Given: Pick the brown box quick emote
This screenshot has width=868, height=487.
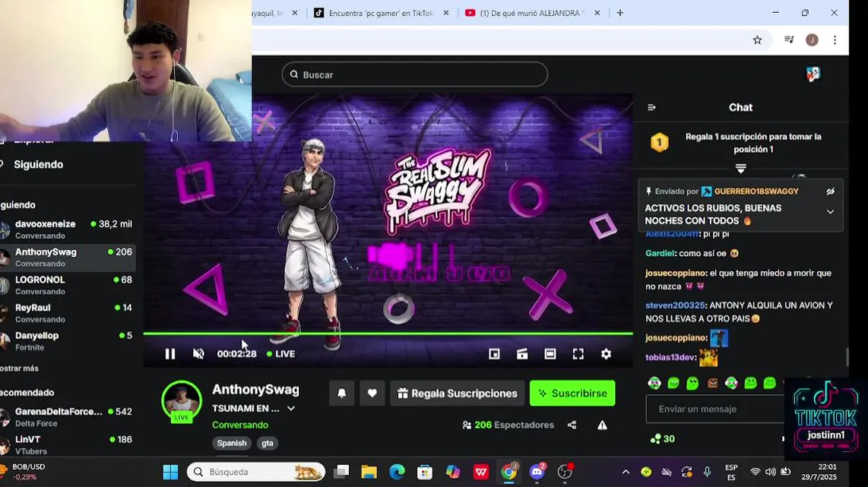Looking at the screenshot, I should coord(712,384).
